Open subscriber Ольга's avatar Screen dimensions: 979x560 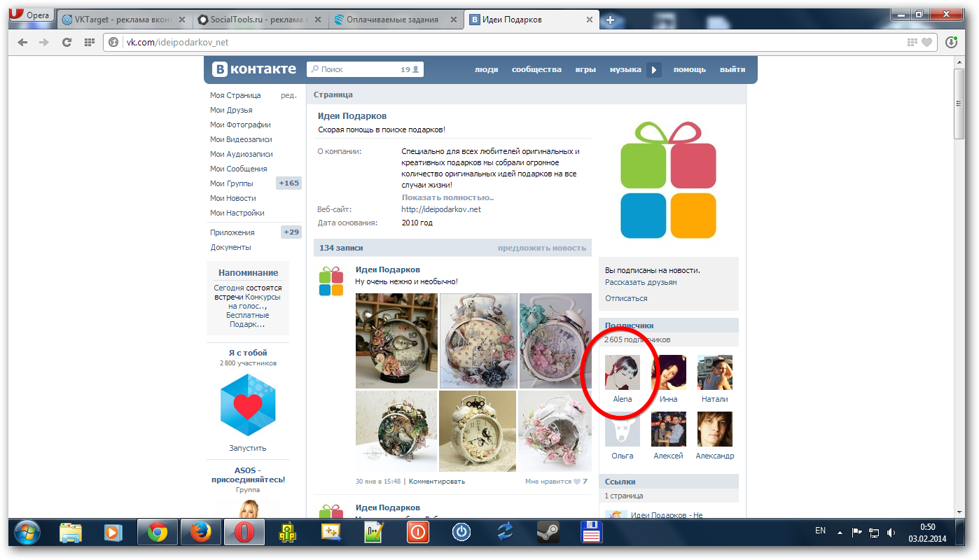[x=623, y=429]
